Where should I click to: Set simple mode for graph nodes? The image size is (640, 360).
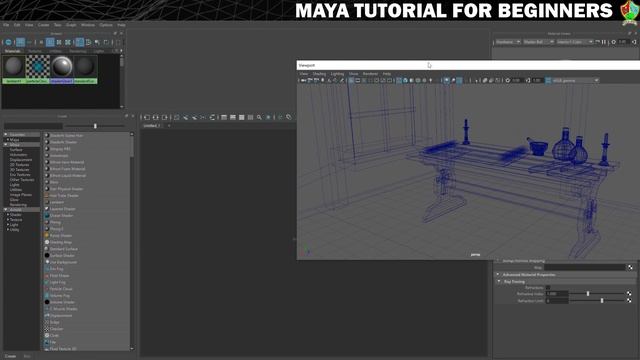point(224,118)
